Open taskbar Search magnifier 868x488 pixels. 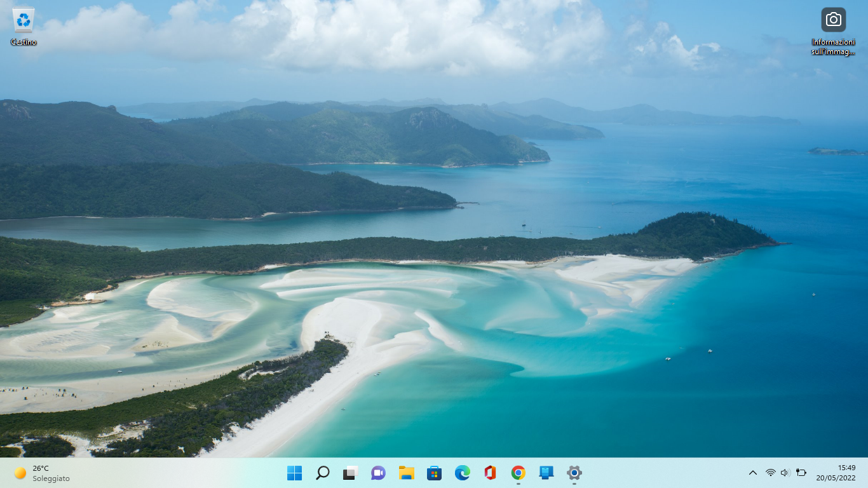pos(323,473)
